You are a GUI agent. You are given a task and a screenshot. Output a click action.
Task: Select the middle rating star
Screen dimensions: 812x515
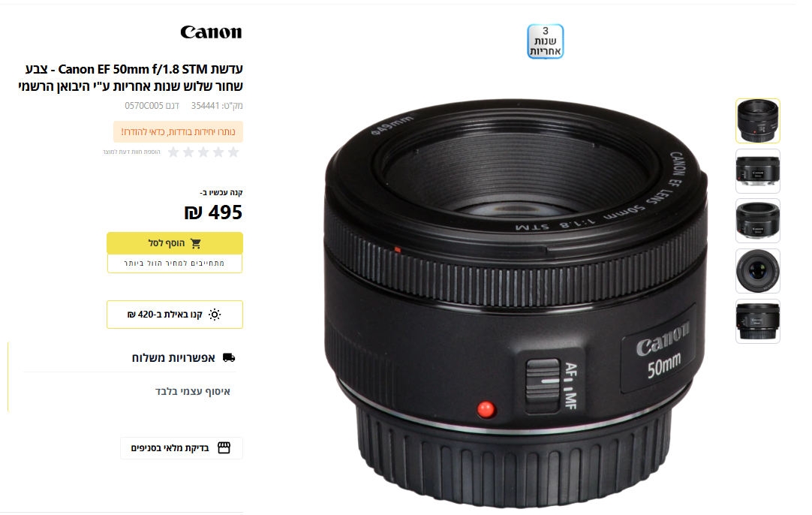(x=203, y=152)
